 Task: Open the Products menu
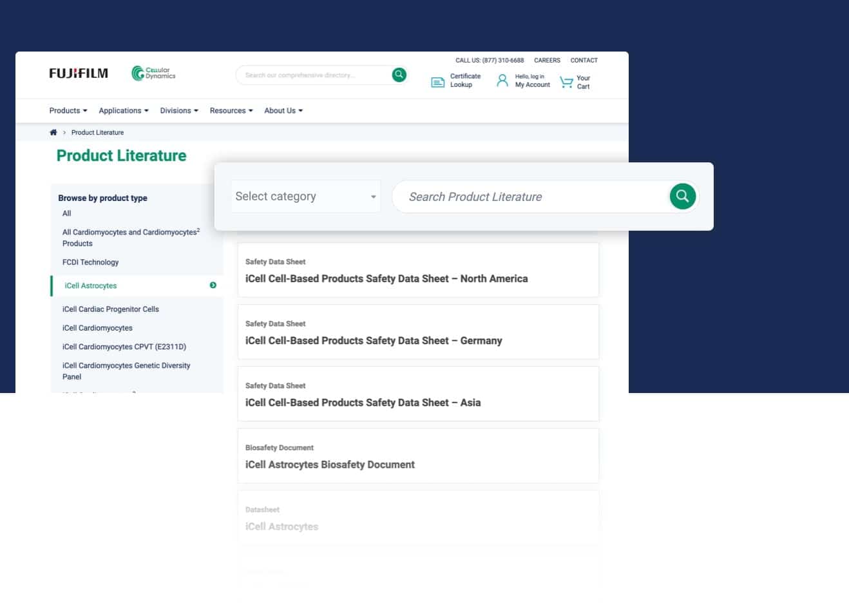[68, 111]
